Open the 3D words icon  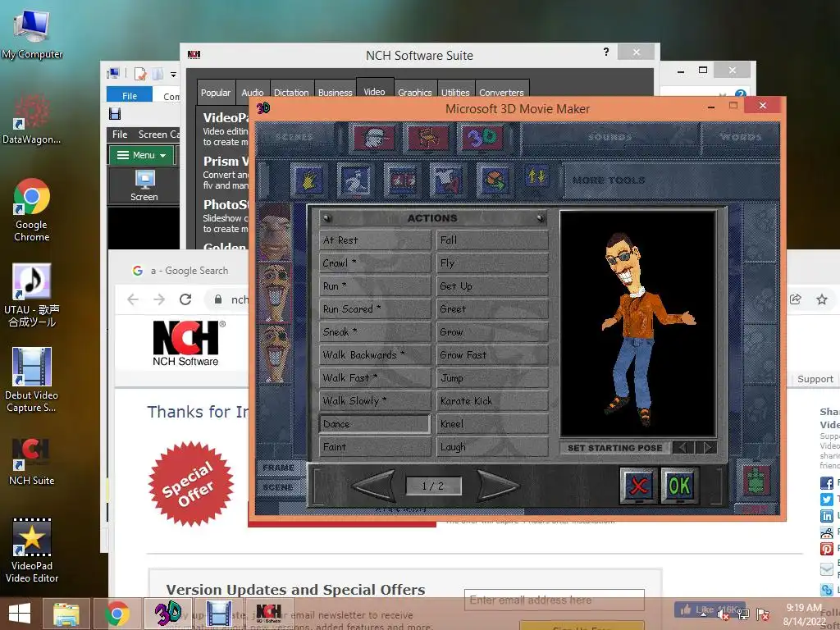483,138
